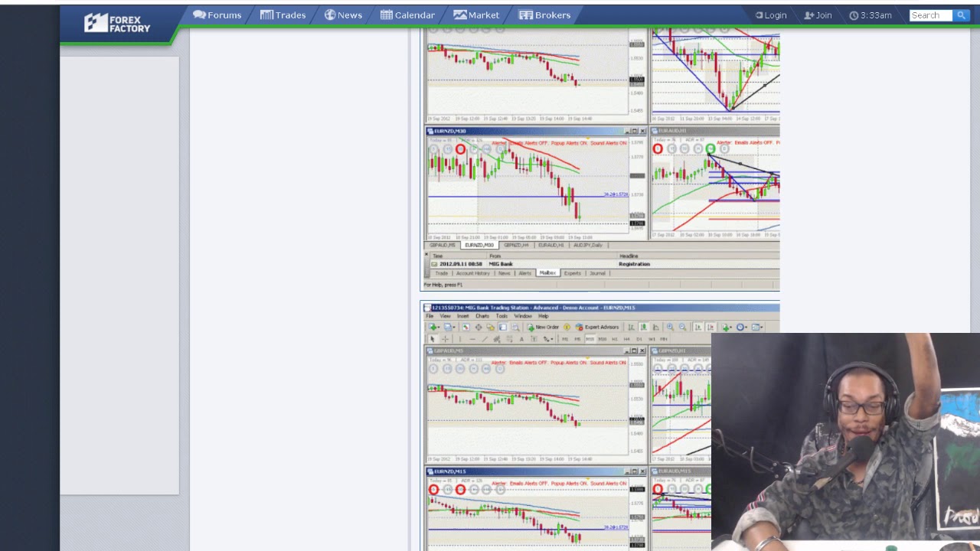Viewport: 980px width, 551px height.
Task: Toggle the Chart Shift icon in MT4 toolbar
Action: [710, 328]
